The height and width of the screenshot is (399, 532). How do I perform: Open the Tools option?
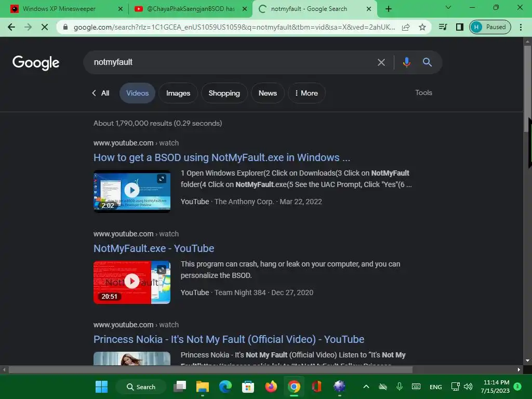423,92
